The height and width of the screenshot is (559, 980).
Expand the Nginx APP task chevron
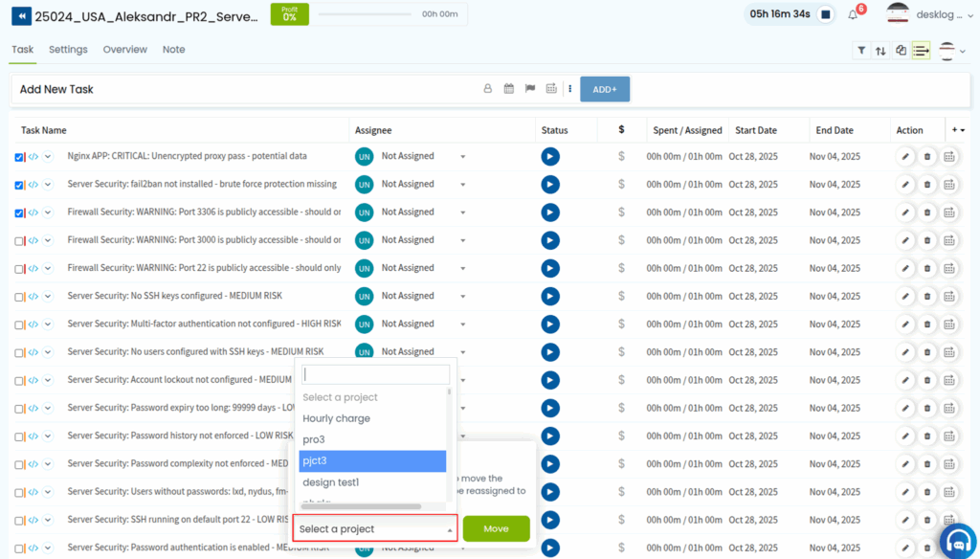(48, 157)
